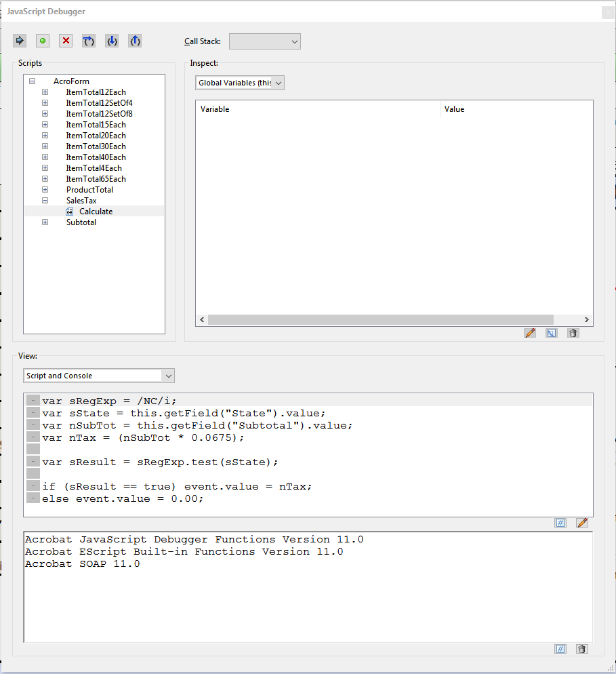616x674 pixels.
Task: Edit variable value with the pencil icon
Action: tap(530, 332)
